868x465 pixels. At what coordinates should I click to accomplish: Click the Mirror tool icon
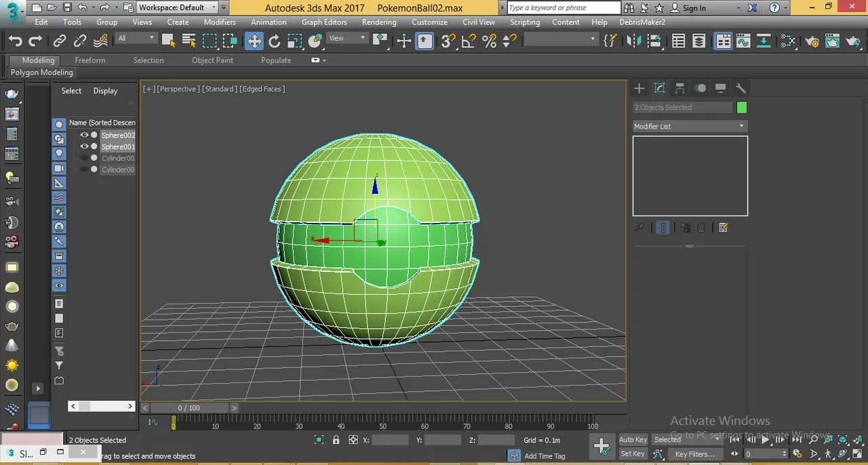633,41
